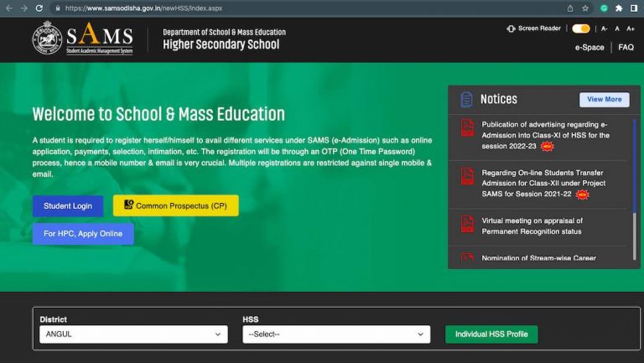The height and width of the screenshot is (363, 644).
Task: Open the e-Space menu item
Action: [x=589, y=48]
